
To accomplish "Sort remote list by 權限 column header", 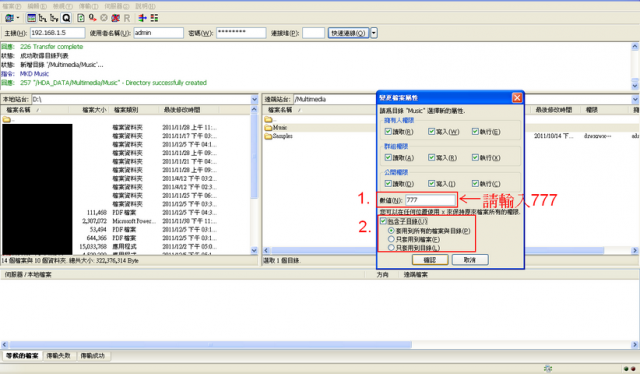I will coord(592,110).
